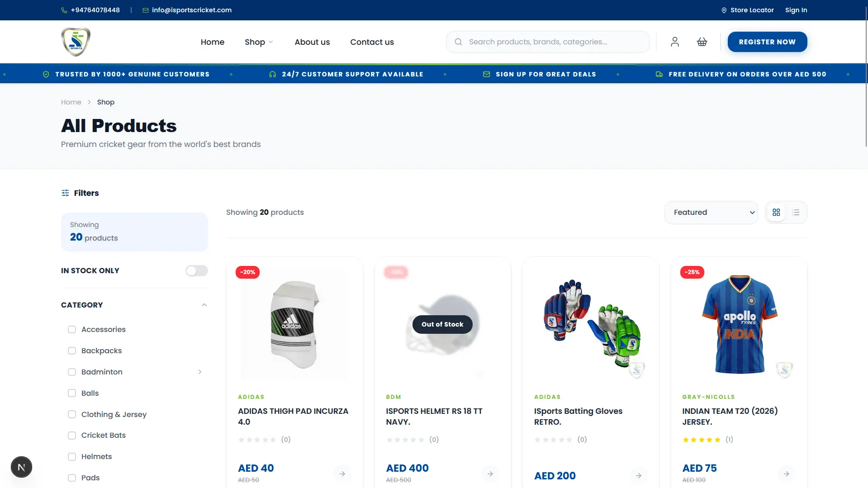Open the Adidas Thigh Pad product image

pos(294,325)
